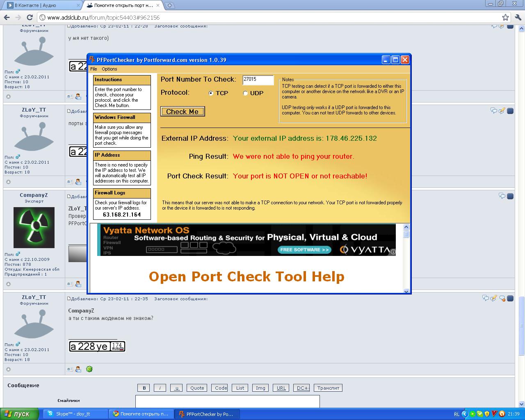Switch to the Chrome Помогите открыть taskbar item
Viewport: 525px width, 420px height.
coord(141,414)
